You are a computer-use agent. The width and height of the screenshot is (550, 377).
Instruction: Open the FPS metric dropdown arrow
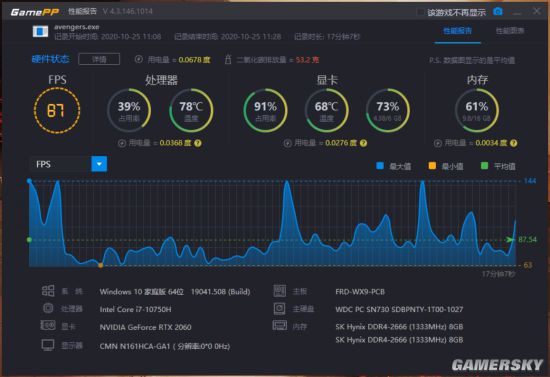pyautogui.click(x=99, y=164)
